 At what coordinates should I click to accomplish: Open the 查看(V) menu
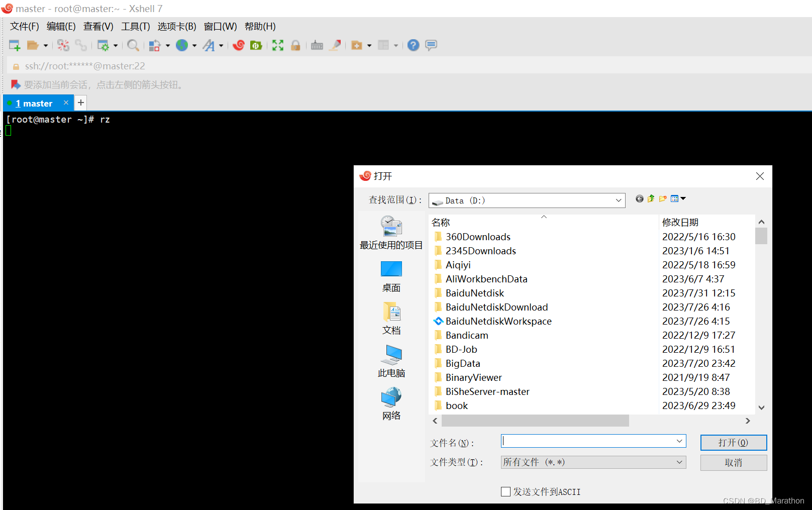pos(98,27)
